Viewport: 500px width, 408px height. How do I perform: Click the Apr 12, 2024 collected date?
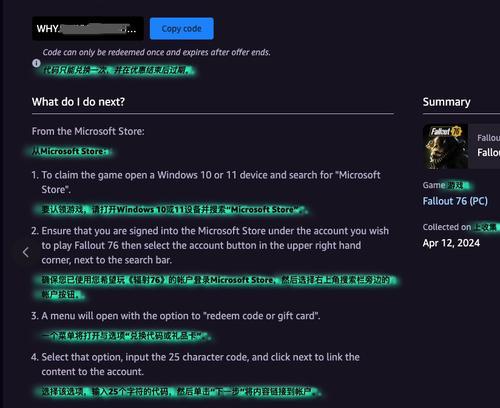451,243
